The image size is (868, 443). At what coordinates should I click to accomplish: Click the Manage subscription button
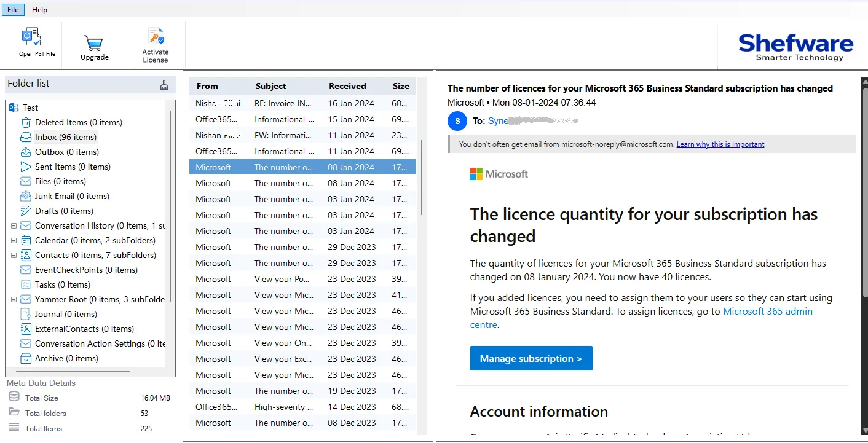tap(531, 358)
